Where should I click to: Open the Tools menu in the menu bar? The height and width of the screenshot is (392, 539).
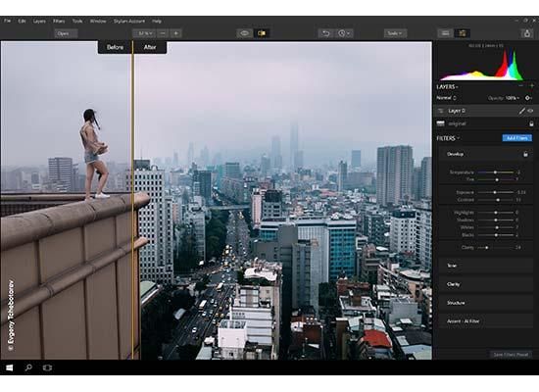[x=77, y=21]
